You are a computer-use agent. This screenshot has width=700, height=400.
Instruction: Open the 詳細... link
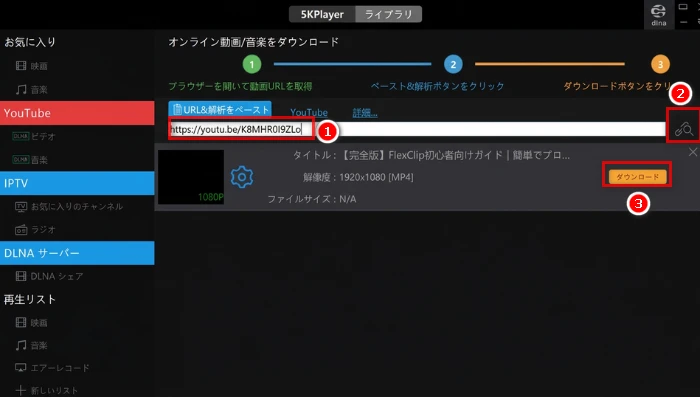click(x=365, y=112)
